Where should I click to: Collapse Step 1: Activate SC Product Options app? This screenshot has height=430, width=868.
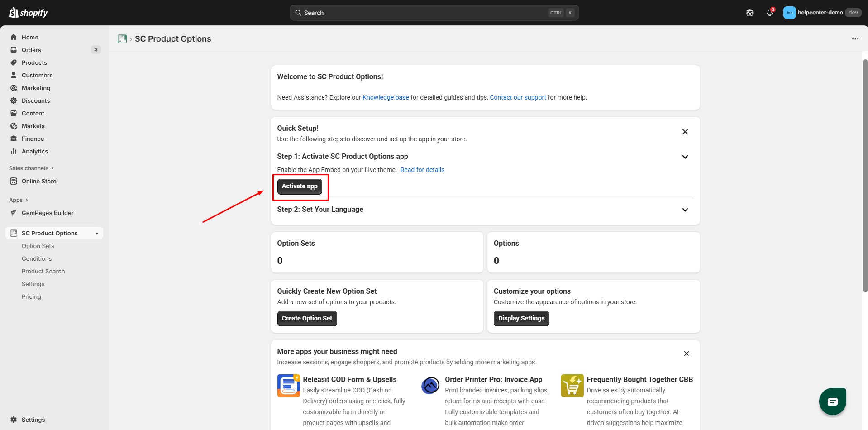(685, 157)
